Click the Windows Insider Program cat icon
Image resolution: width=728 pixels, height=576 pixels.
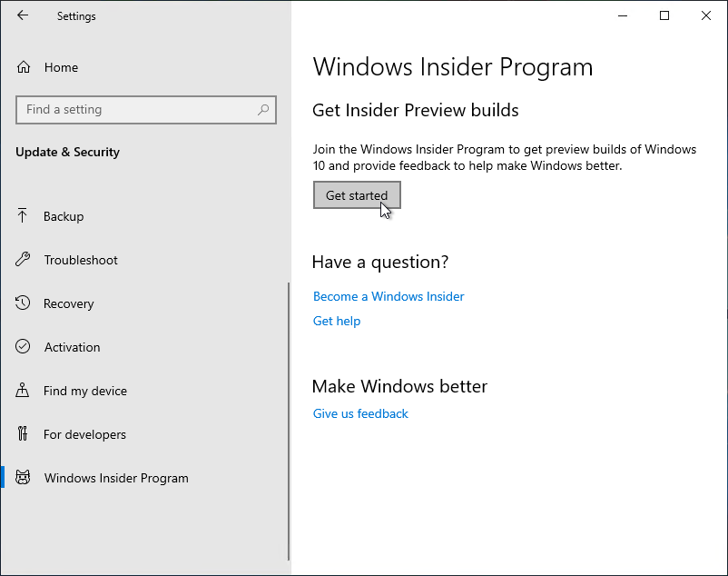click(x=24, y=478)
